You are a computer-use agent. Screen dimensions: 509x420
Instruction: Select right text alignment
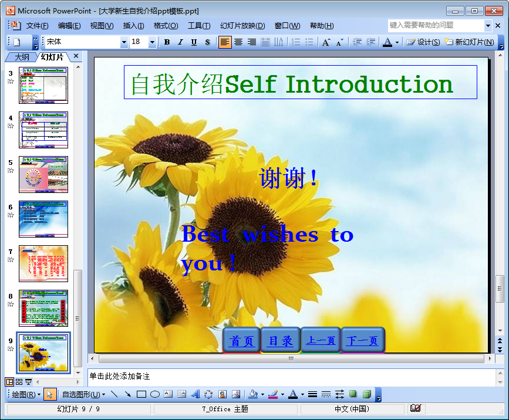252,42
